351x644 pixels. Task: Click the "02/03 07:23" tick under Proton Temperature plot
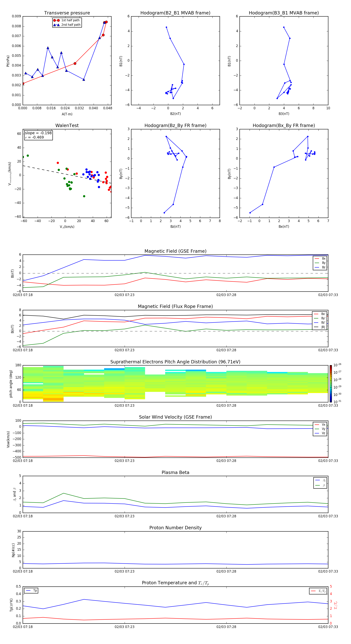pos(124,627)
